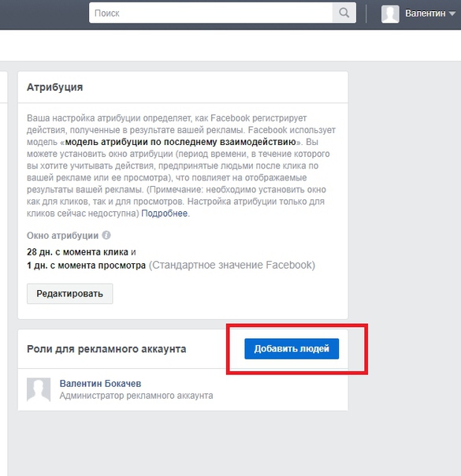Expand the account dropdown arrow near Валентин
Screen dimensions: 461x476
point(452,13)
